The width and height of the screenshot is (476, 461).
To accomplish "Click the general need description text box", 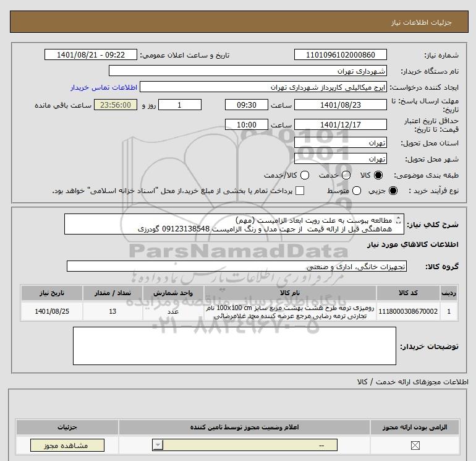I will click(234, 224).
